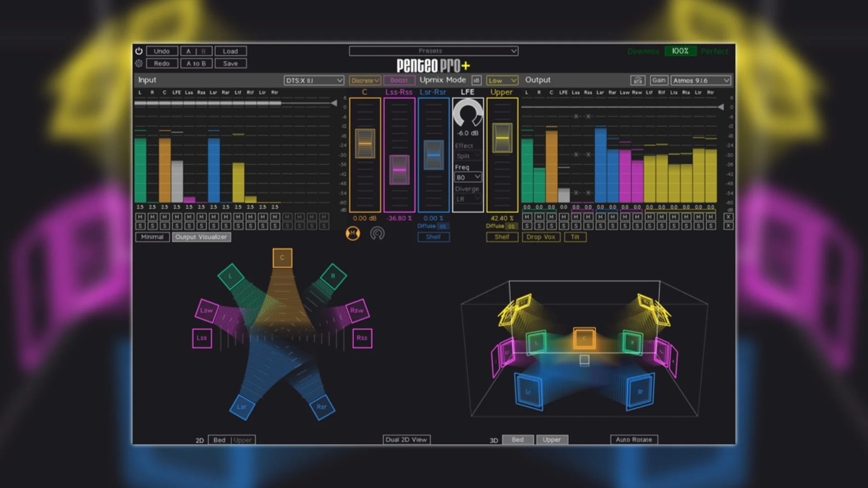Click the bottom X clear-all solo icon
This screenshot has height=488, width=868.
728,225
